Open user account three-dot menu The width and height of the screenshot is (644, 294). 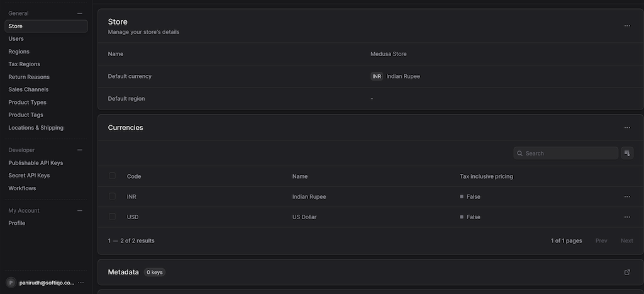[x=80, y=283]
